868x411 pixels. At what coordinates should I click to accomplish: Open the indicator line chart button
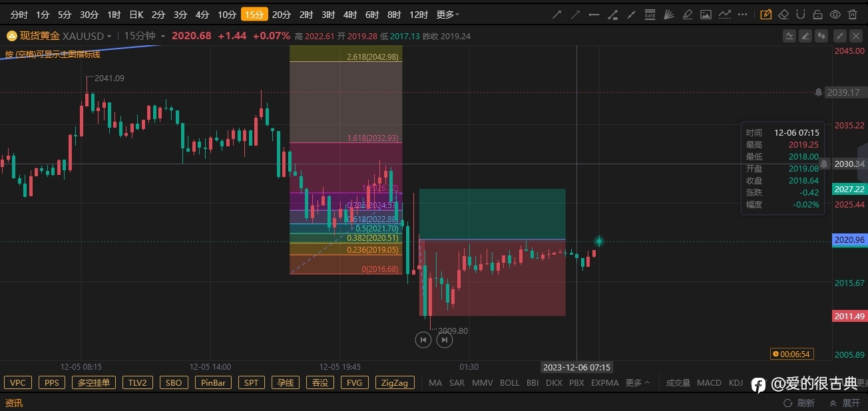(x=789, y=36)
